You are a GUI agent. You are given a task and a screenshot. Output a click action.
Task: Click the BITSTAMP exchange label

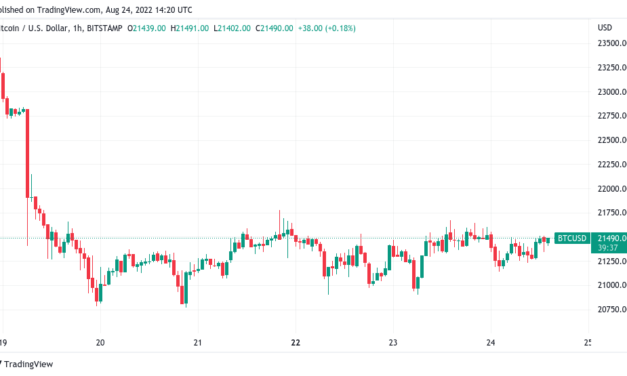point(104,28)
